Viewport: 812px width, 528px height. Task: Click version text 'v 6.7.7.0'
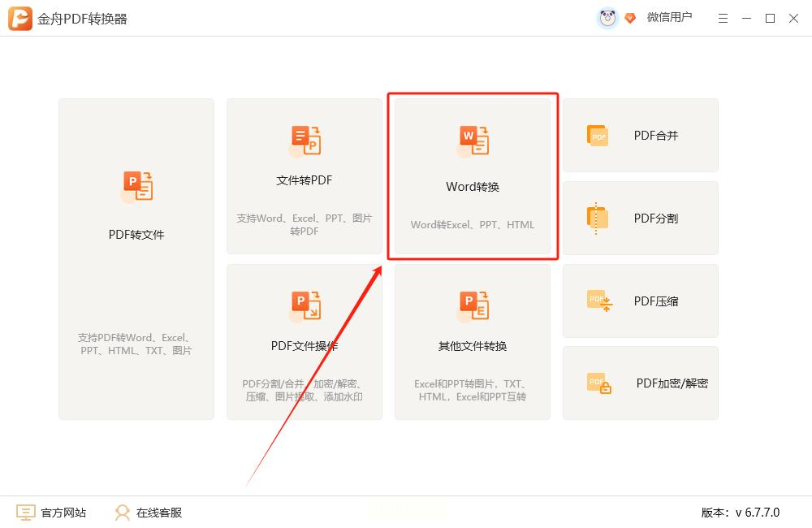758,513
